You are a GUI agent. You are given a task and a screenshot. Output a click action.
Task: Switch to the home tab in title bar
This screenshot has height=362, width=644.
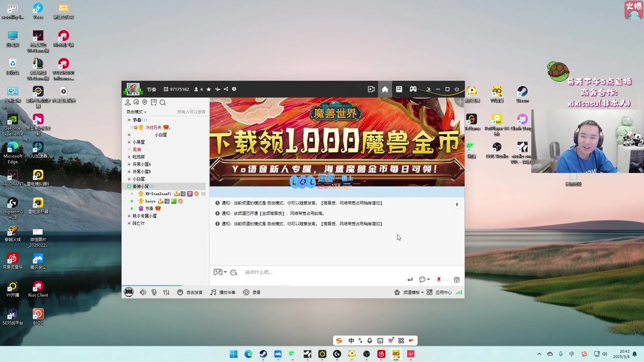click(x=385, y=89)
